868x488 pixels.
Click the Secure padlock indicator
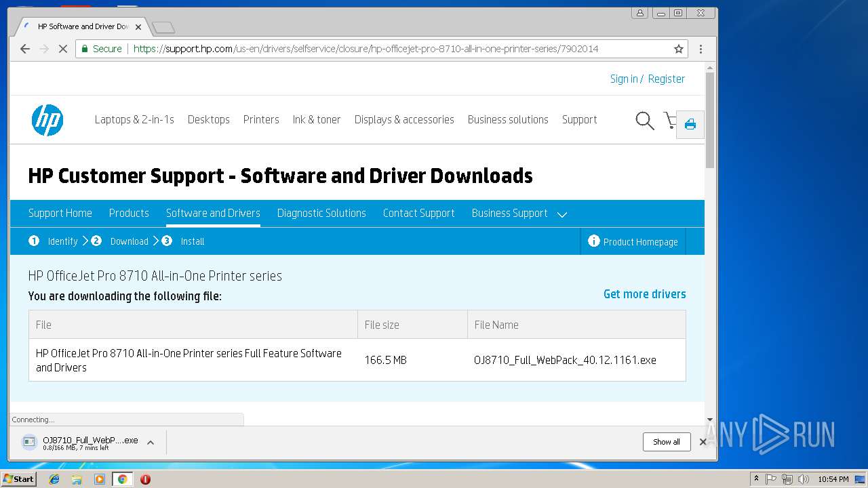coord(101,49)
